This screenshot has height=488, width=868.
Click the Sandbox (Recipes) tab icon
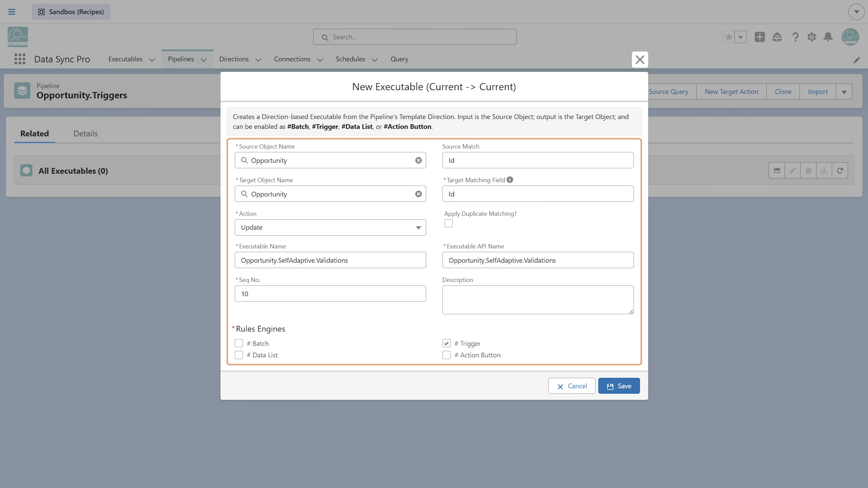pos(41,12)
